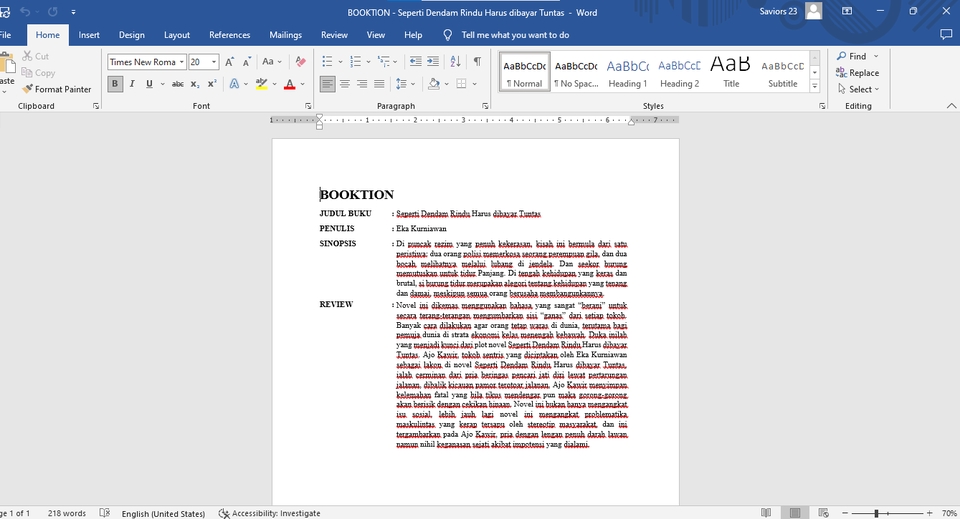This screenshot has width=960, height=519.
Task: Open font size dropdown
Action: [x=214, y=62]
